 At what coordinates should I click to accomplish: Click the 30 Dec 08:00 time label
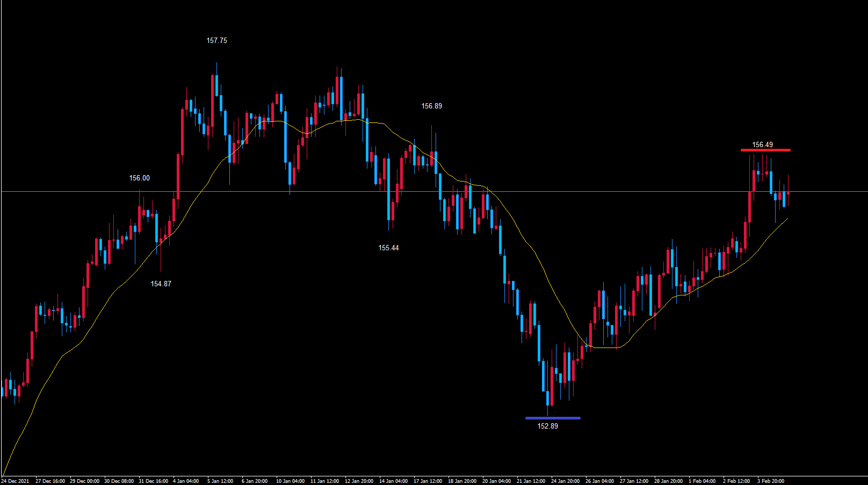click(x=119, y=481)
